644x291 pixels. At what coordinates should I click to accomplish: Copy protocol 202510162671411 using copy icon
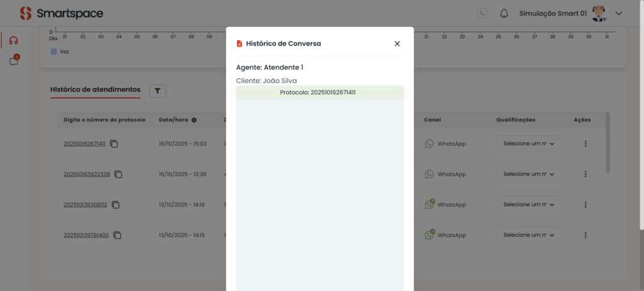[x=114, y=144]
